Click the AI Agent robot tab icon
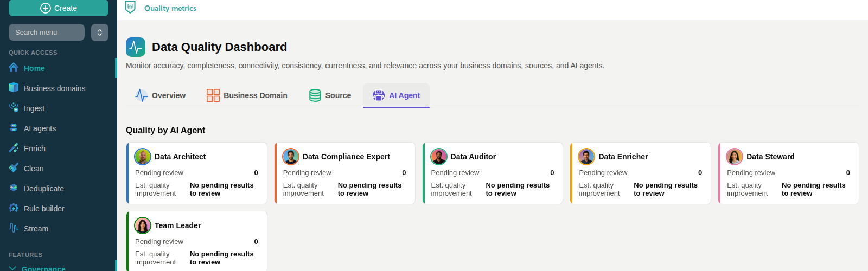The image size is (868, 271). (379, 95)
